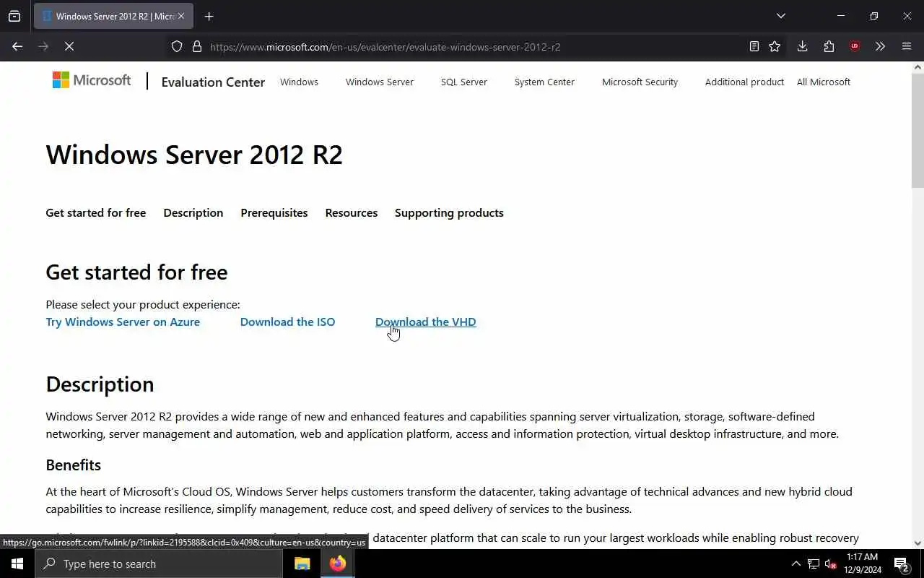Jump to the Resources section tab
The image size is (924, 578).
tap(352, 212)
